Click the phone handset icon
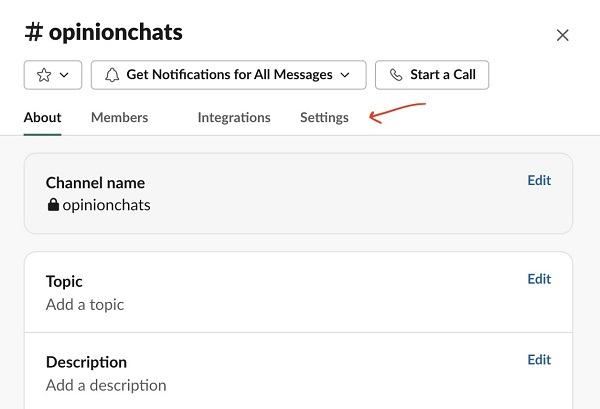This screenshot has width=600, height=409. [396, 75]
